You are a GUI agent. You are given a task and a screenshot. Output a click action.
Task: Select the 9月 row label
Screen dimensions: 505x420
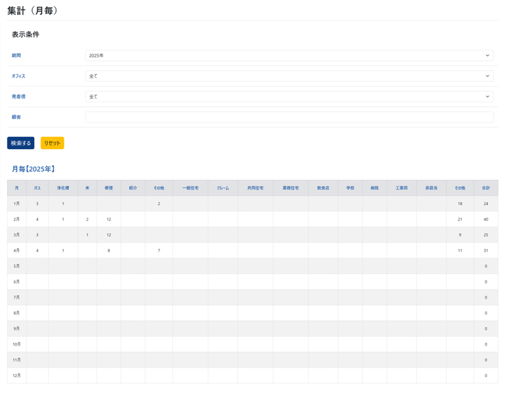pyautogui.click(x=17, y=329)
